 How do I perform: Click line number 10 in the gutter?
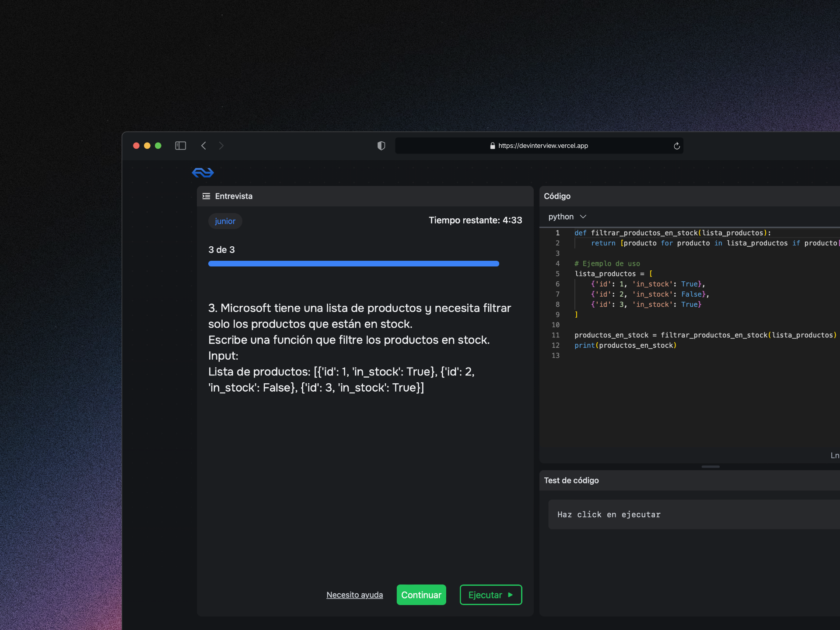[555, 325]
